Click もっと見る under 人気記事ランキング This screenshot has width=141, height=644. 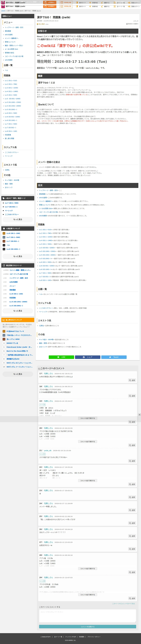[18, 256]
